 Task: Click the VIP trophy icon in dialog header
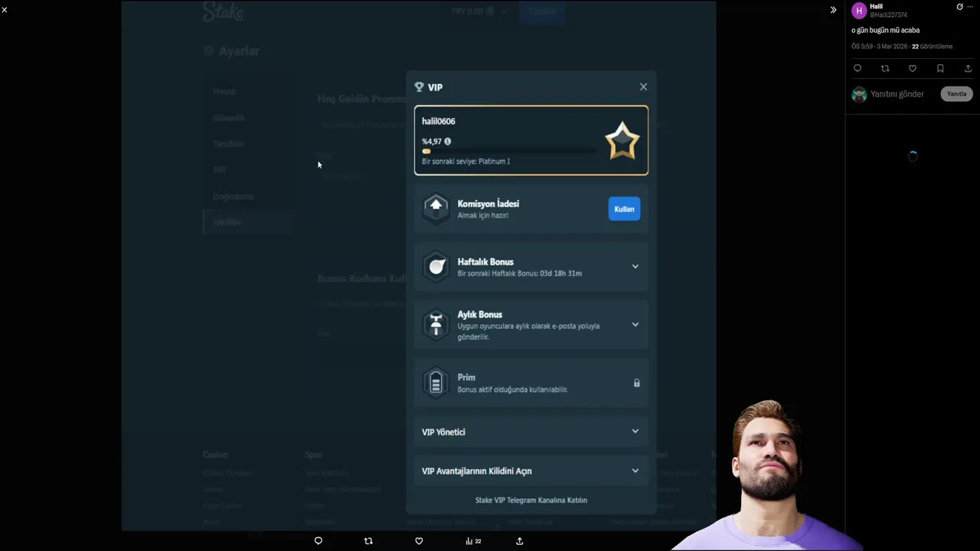pos(419,87)
